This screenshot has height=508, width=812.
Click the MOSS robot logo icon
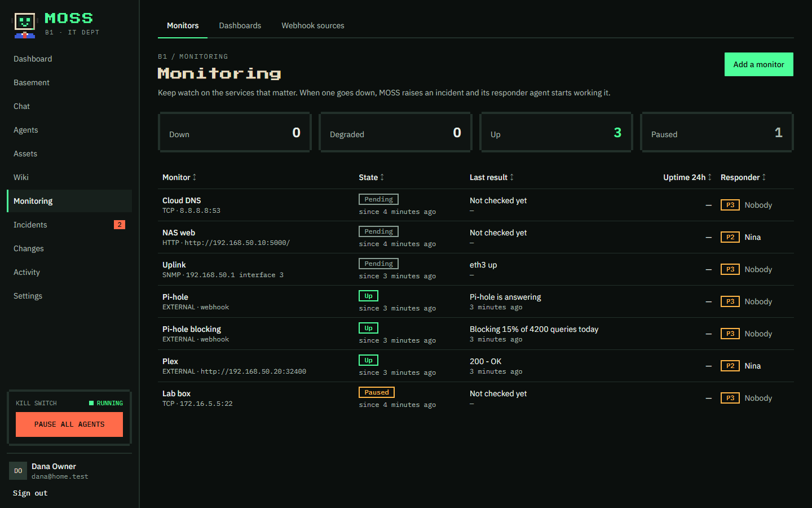(24, 25)
